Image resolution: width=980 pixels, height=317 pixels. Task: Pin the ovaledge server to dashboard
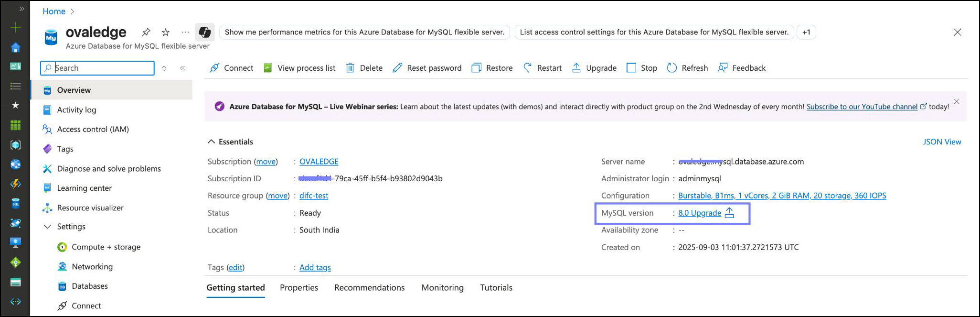click(x=146, y=32)
